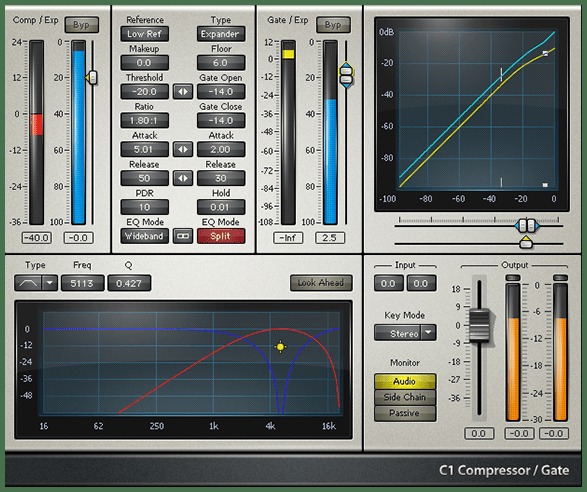
Task: Toggle the Comp / Exp Byp button
Action: point(82,25)
